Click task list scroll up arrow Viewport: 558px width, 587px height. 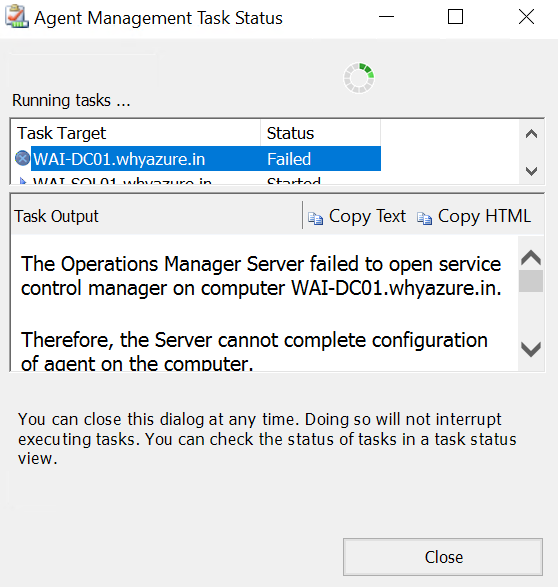tap(531, 134)
